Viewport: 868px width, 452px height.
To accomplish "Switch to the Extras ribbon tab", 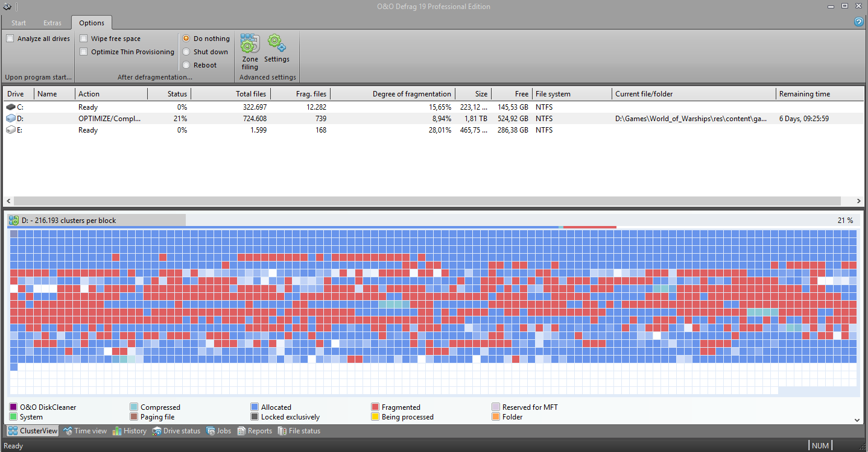I will pyautogui.click(x=52, y=23).
